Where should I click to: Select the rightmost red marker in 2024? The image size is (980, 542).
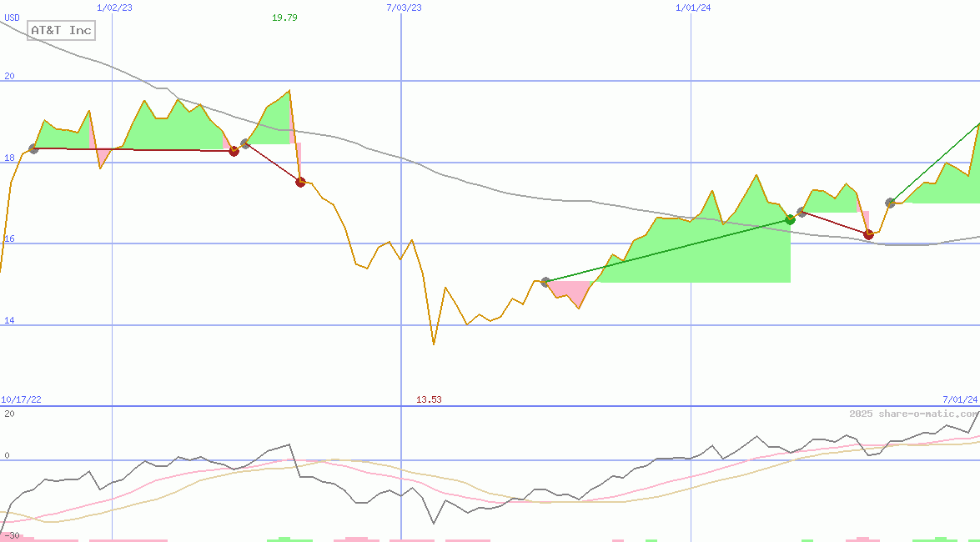tap(868, 234)
